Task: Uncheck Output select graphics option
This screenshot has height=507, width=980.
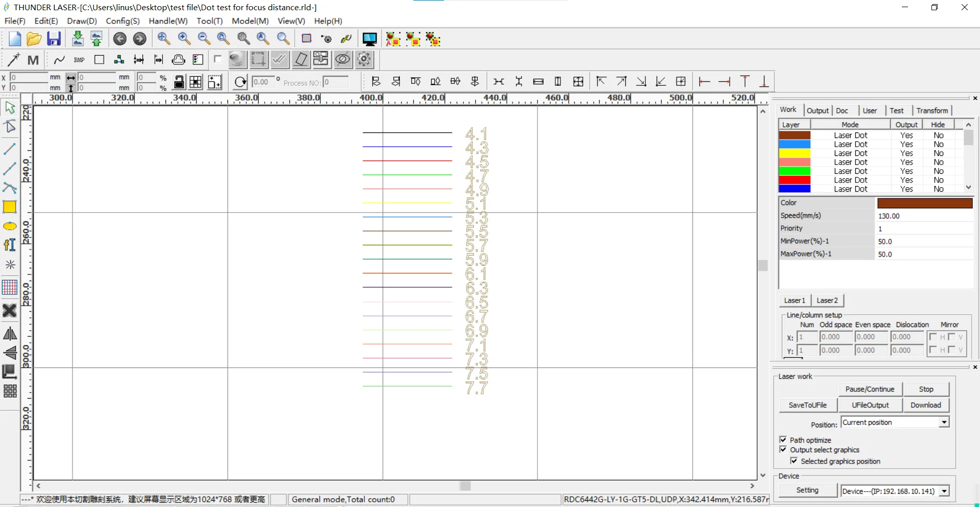Action: tap(783, 449)
